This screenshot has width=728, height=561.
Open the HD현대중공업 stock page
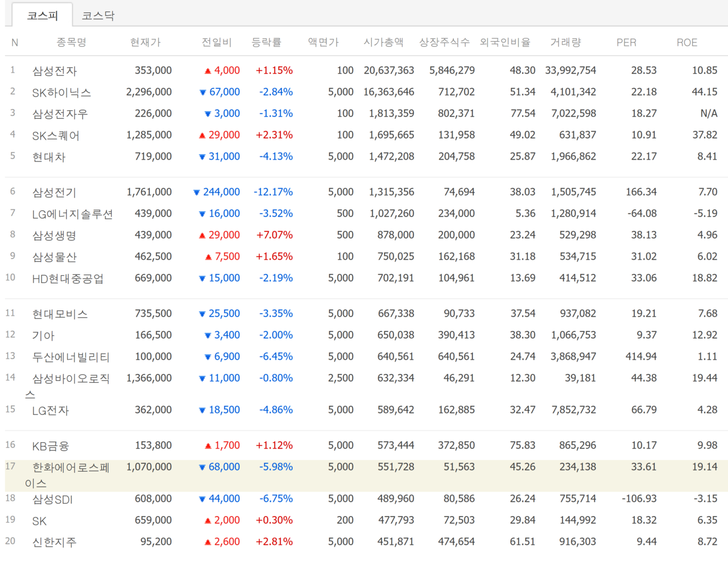tap(68, 279)
